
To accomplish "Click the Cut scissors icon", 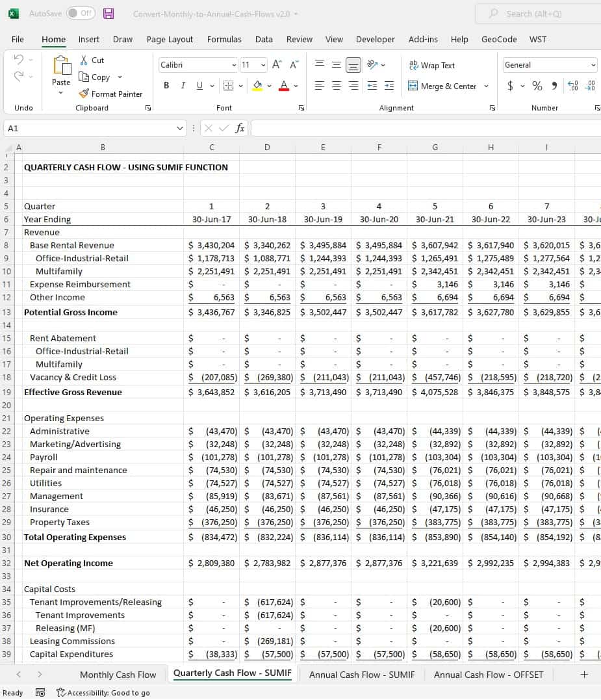I will point(84,60).
